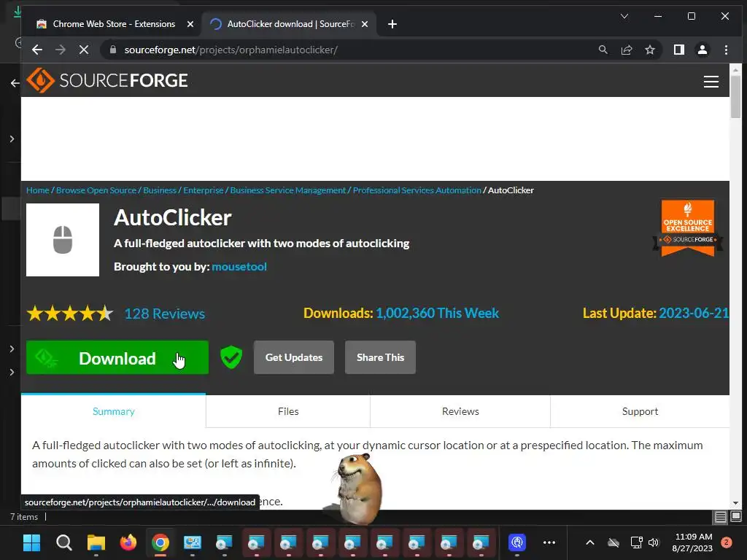Switch background window to large icons view
This screenshot has width=747, height=560.
click(736, 516)
